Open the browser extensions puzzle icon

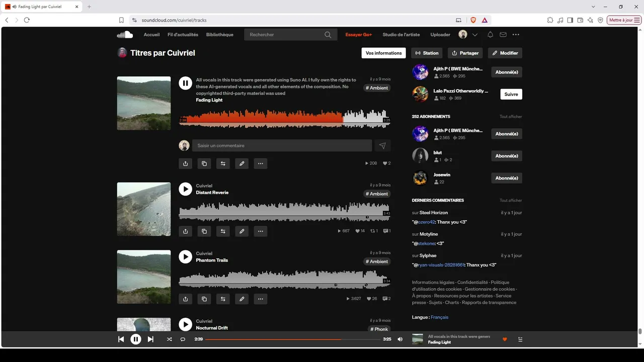[x=550, y=20]
